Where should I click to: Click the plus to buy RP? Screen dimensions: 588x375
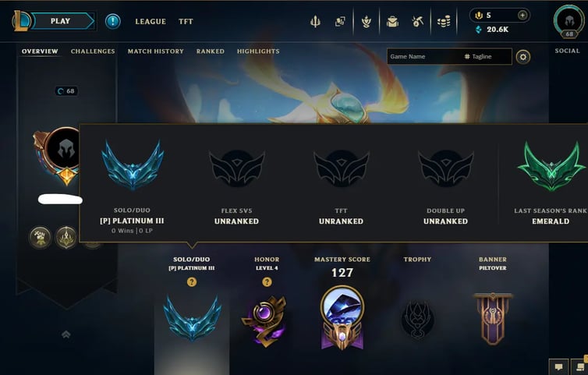(x=522, y=15)
